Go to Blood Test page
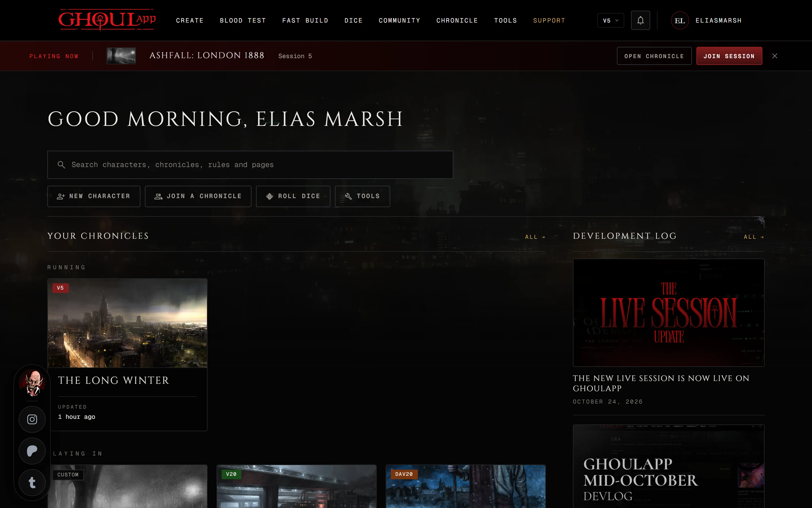The height and width of the screenshot is (508, 812). [243, 21]
